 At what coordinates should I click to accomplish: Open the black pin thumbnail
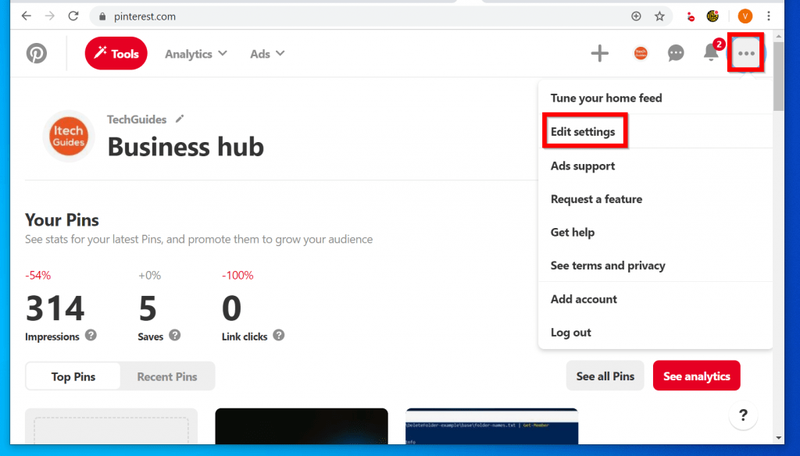coord(302,426)
